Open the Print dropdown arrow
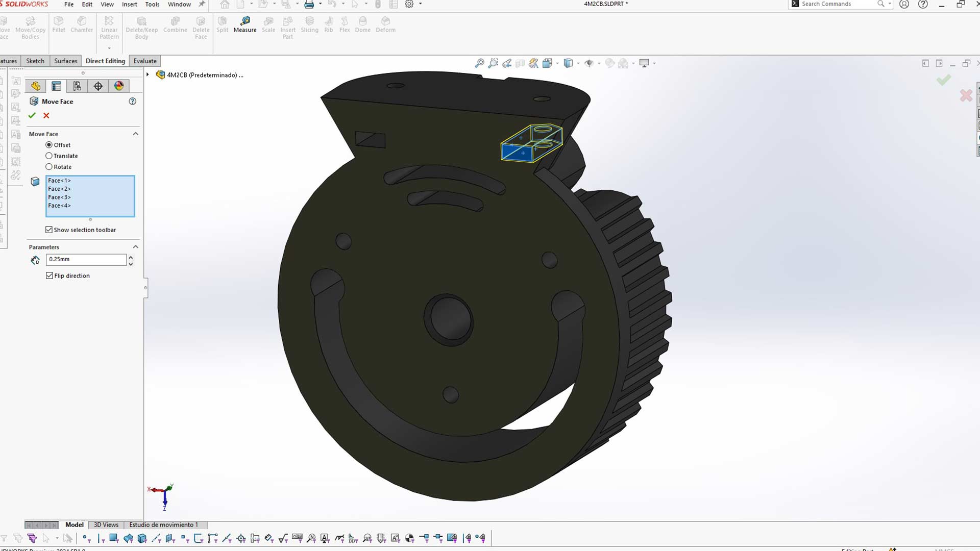The width and height of the screenshot is (980, 551). 320,4
